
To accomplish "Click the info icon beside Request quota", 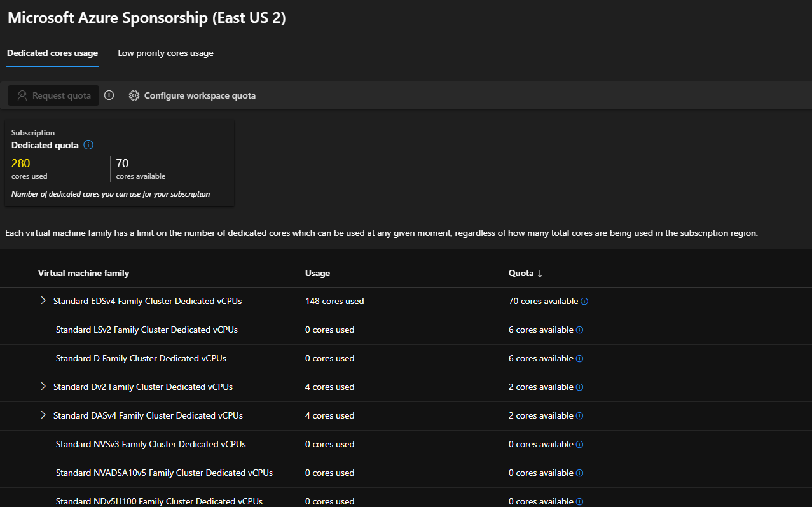I will point(109,95).
